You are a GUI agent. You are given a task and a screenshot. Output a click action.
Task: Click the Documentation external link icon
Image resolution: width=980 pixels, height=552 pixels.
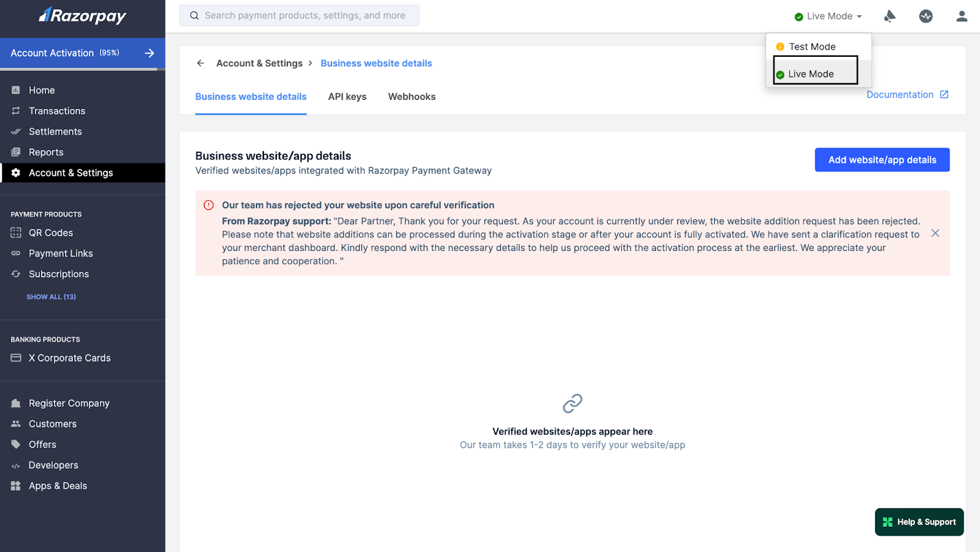pos(944,94)
